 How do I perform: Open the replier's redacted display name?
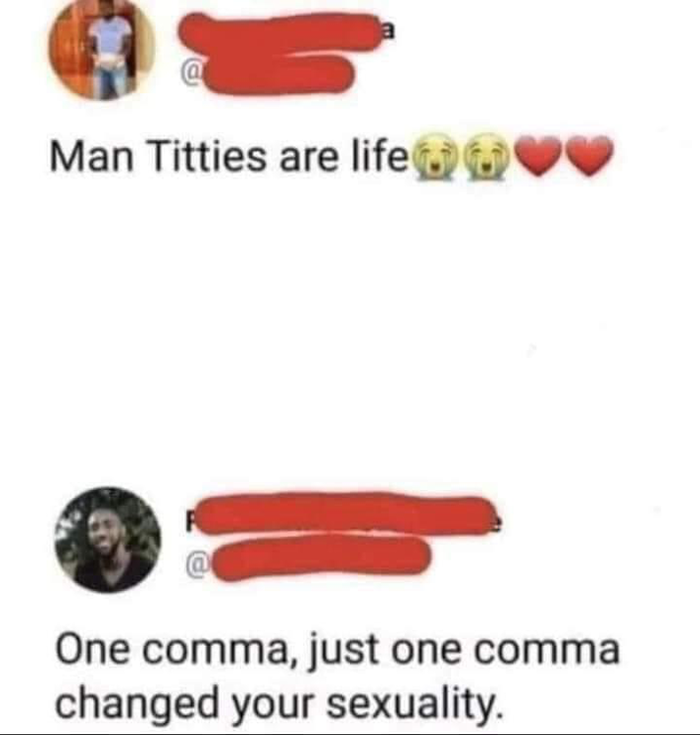tap(345, 514)
